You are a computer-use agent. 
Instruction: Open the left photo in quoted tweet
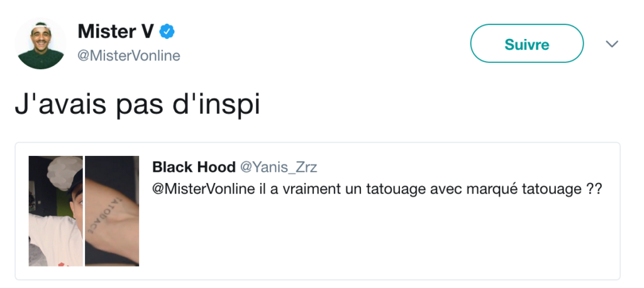pos(55,211)
